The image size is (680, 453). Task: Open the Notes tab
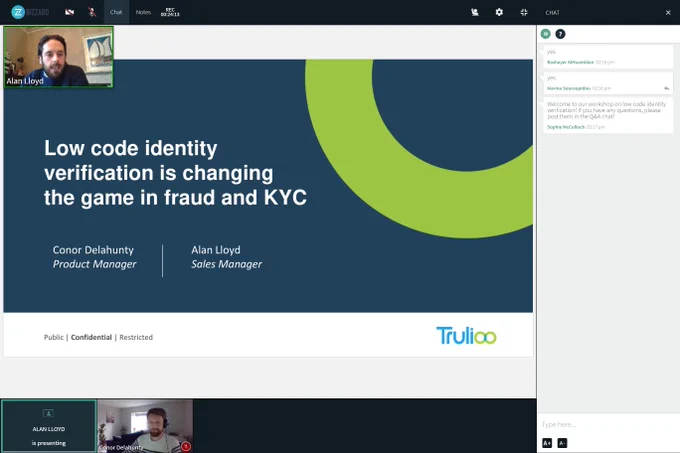[143, 12]
